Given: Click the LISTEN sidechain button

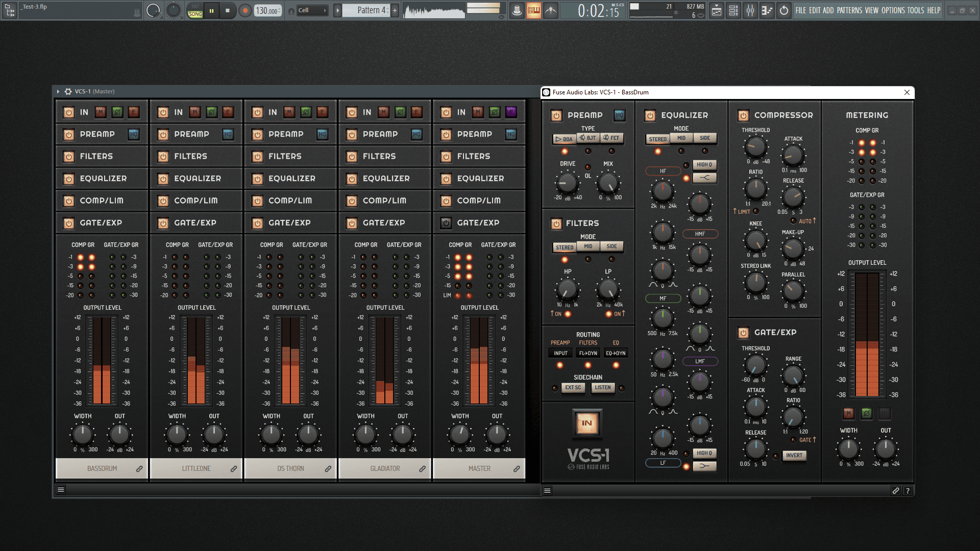Looking at the screenshot, I should [603, 388].
